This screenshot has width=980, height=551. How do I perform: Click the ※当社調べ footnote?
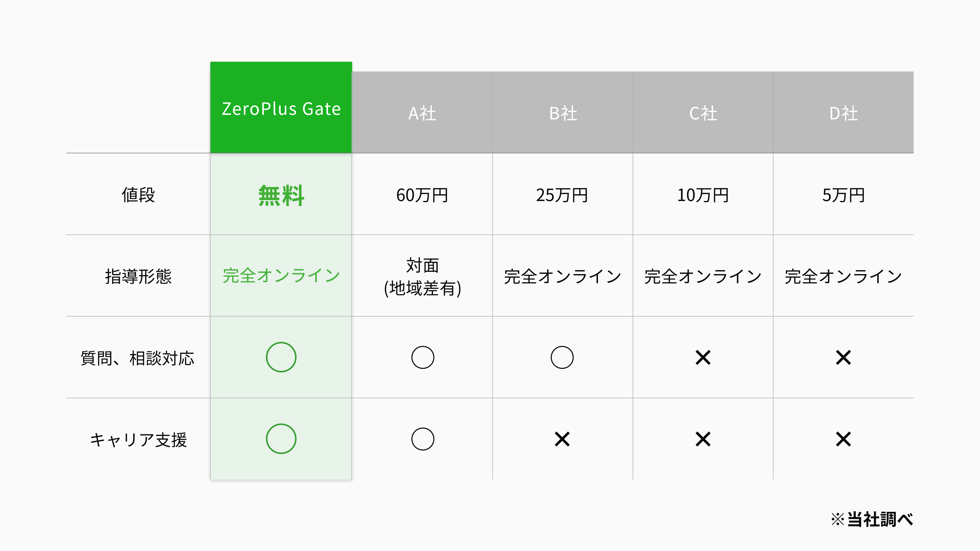[872, 519]
